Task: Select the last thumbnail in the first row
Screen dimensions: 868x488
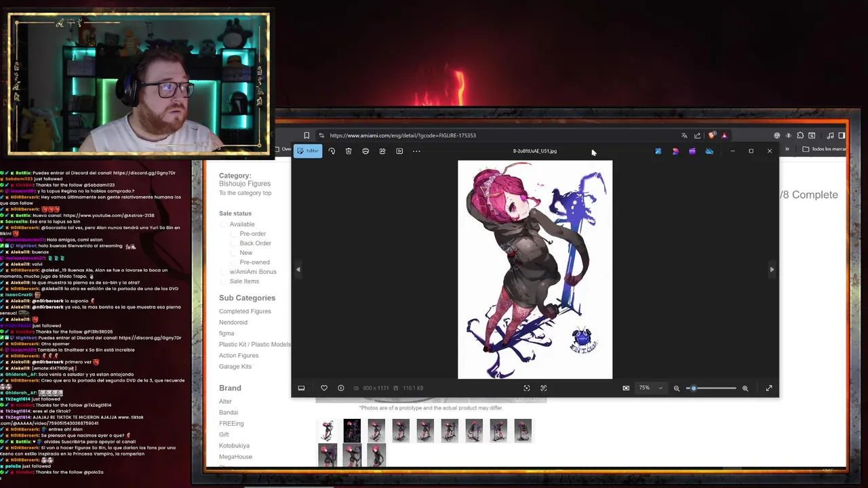Action: 523,430
